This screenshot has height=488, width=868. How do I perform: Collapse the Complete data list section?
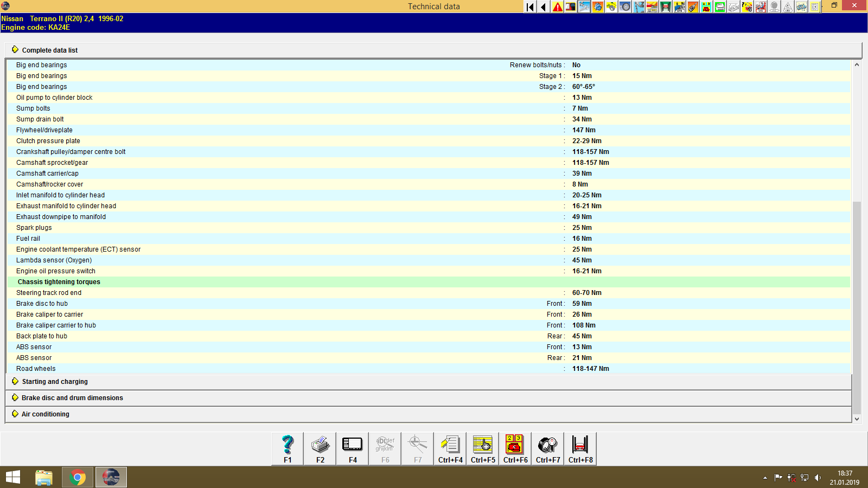pyautogui.click(x=49, y=50)
